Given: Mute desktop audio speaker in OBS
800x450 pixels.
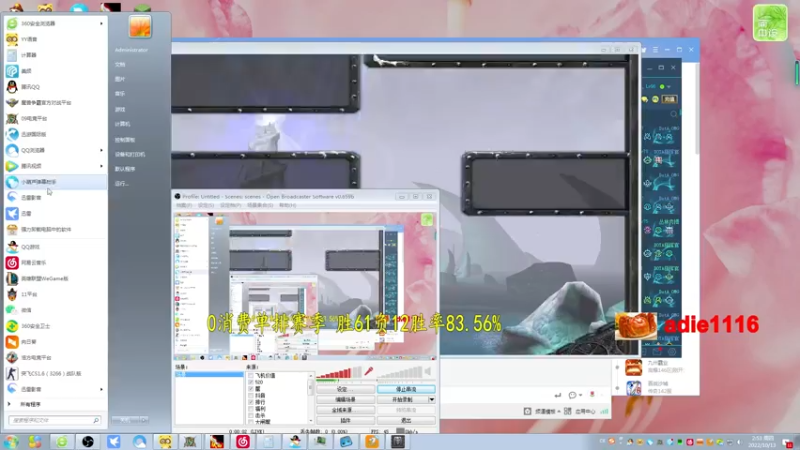Looking at the screenshot, I should click(429, 371).
